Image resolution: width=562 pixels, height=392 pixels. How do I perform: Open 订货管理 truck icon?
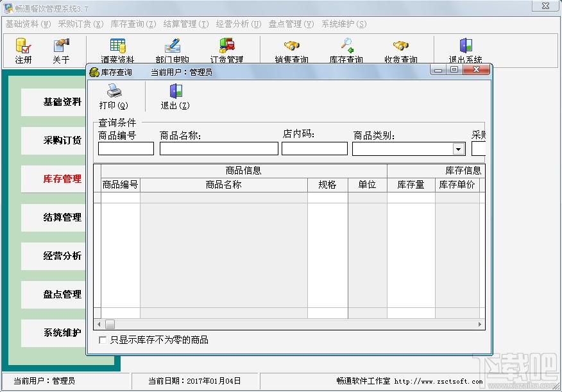(x=227, y=46)
